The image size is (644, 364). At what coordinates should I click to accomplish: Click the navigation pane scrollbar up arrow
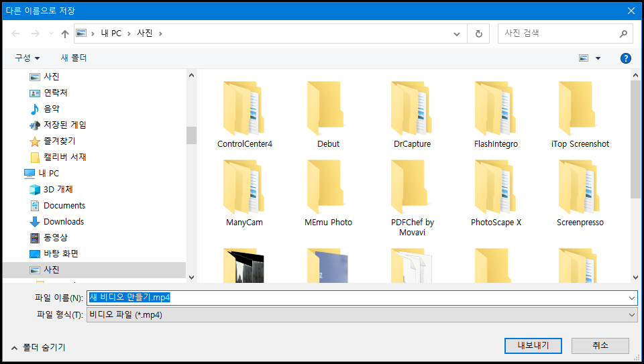(x=191, y=75)
